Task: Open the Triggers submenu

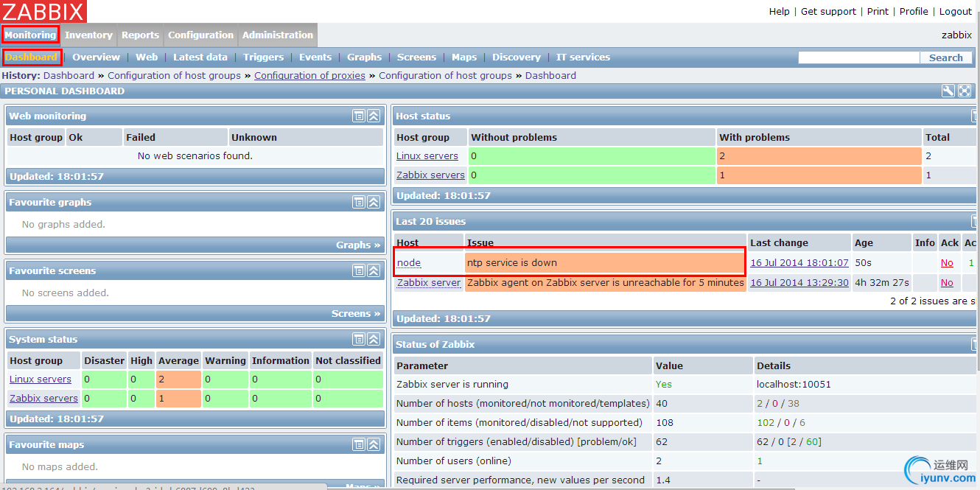Action: click(x=263, y=57)
